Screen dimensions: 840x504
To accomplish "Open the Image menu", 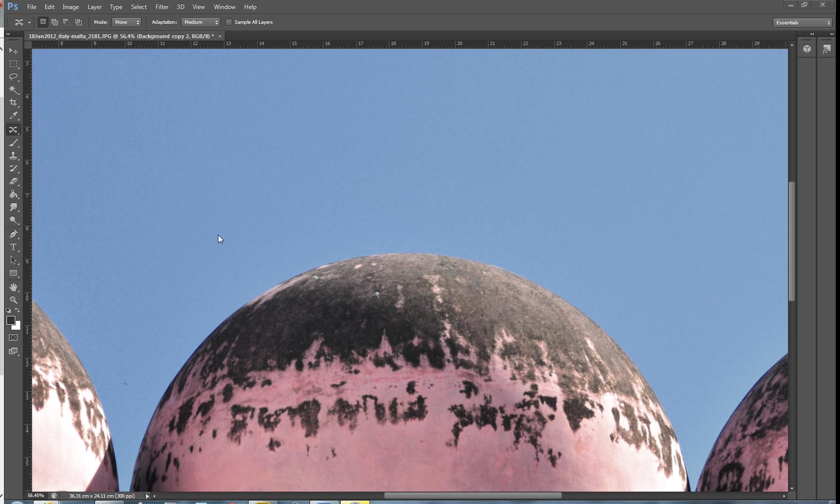I will coord(71,7).
